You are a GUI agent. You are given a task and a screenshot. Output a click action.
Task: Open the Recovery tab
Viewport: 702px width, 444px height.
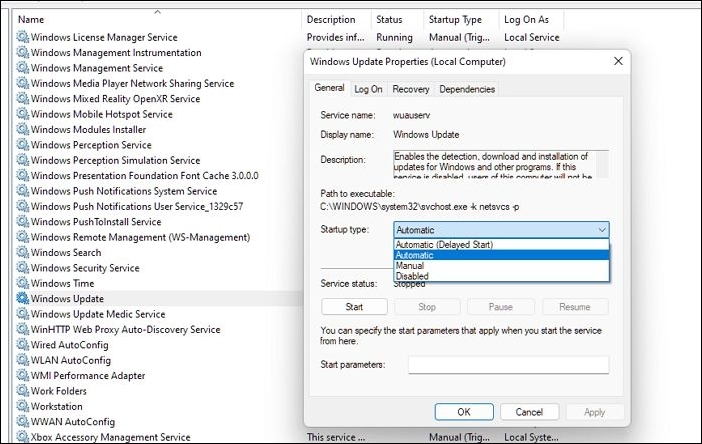[x=410, y=89]
